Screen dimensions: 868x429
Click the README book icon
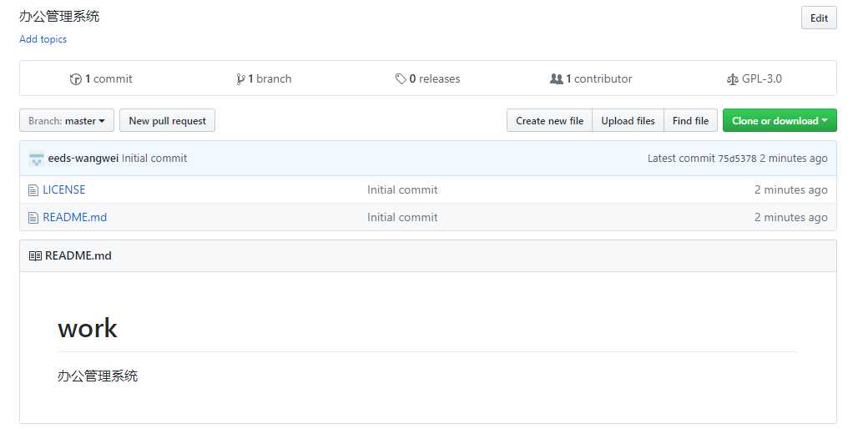[x=35, y=256]
